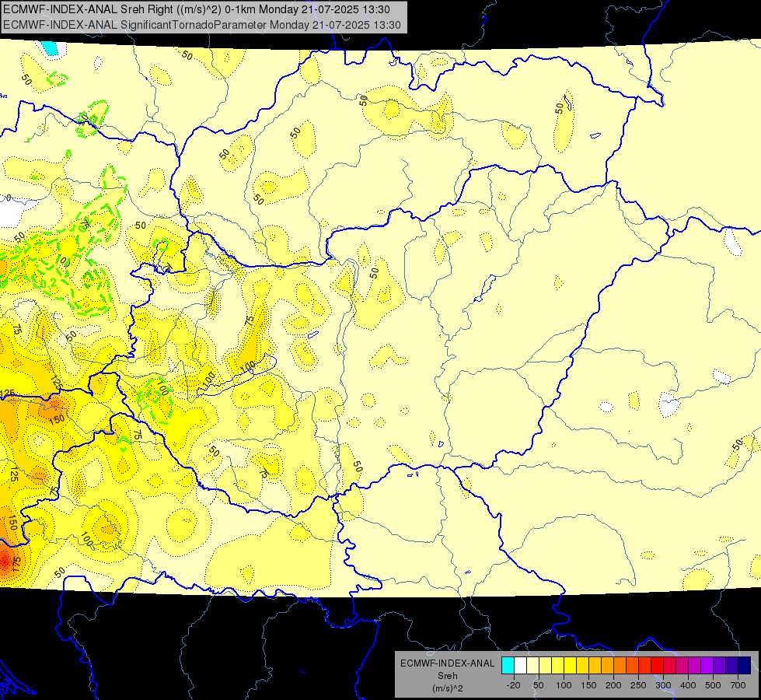
Task: Click the legend '(m/s)^2' units label
Action: pyautogui.click(x=448, y=688)
